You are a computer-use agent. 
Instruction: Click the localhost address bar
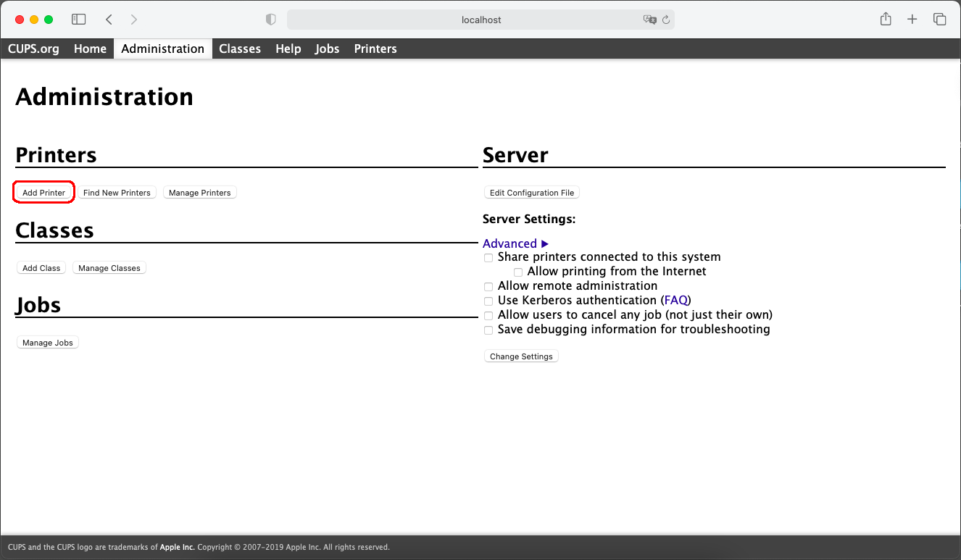pos(480,20)
